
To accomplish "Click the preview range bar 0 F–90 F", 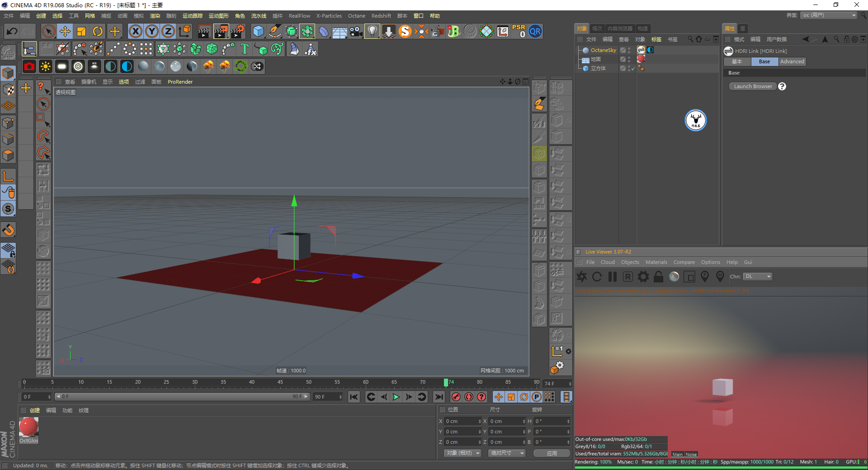I will pos(182,396).
